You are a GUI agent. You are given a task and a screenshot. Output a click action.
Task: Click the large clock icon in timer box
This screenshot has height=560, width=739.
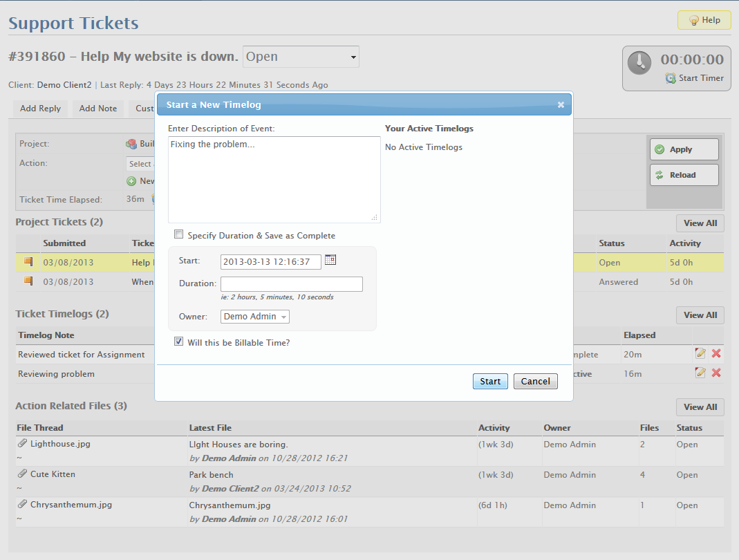tap(639, 64)
